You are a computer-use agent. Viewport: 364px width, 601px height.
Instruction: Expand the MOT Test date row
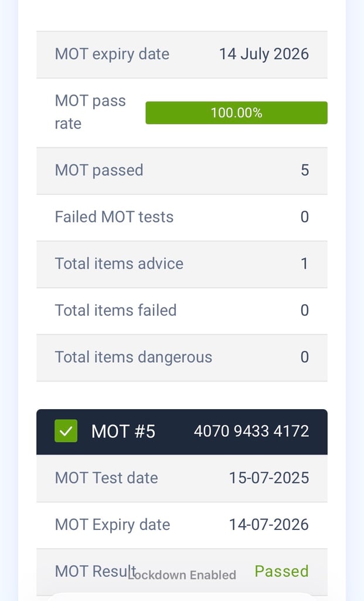coord(182,478)
